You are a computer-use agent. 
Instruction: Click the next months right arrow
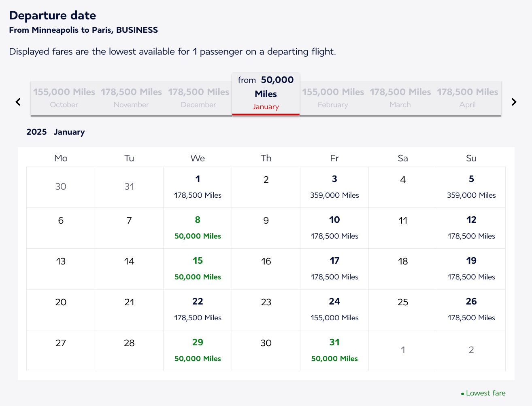click(514, 102)
